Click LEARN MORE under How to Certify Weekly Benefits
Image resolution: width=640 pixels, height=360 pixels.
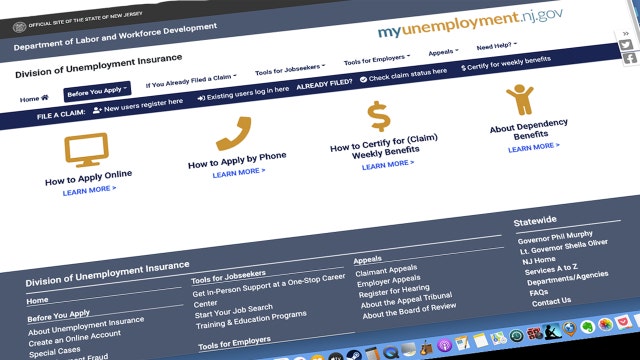tap(388, 164)
